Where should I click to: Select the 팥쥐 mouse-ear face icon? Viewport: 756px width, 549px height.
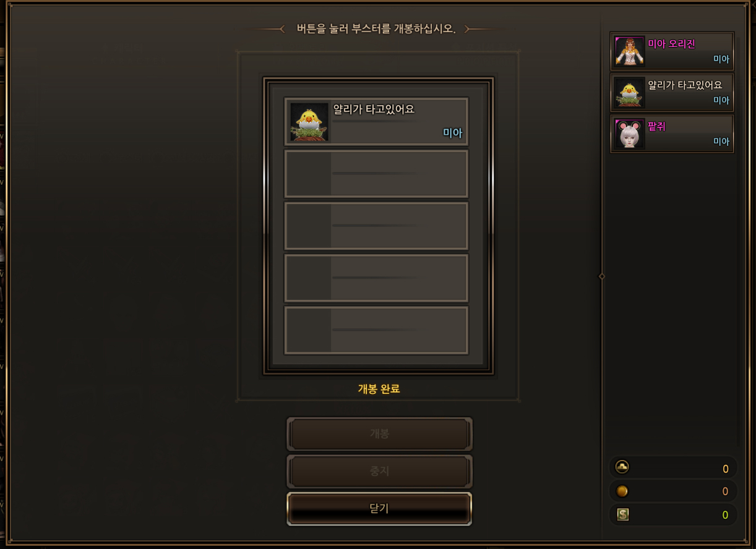tap(630, 134)
